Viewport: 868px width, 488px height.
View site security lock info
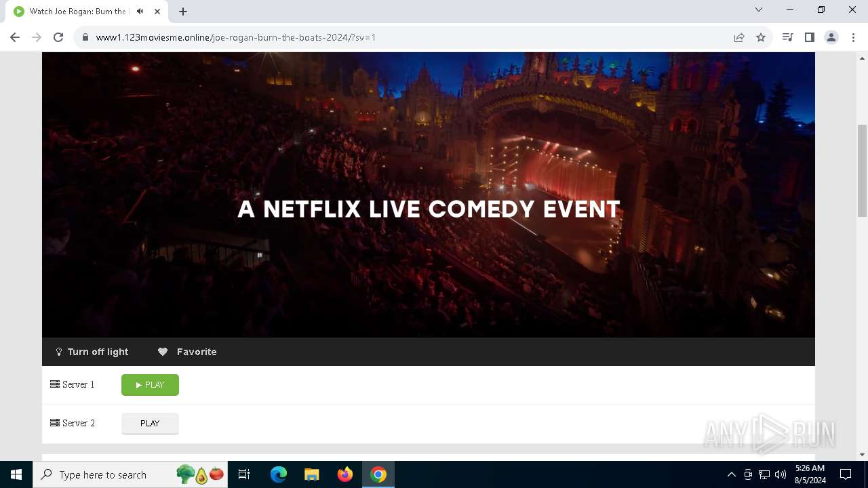coord(85,37)
